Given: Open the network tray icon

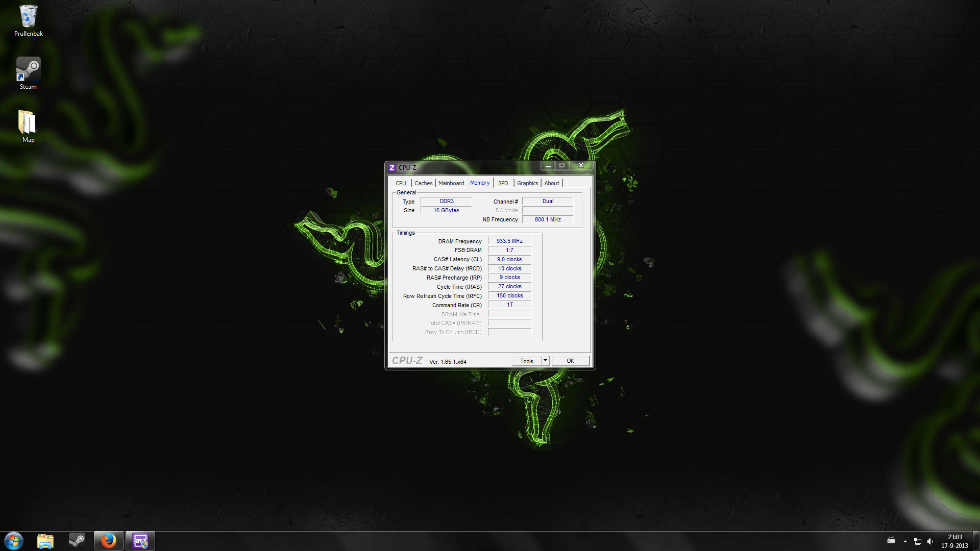Looking at the screenshot, I should [917, 541].
